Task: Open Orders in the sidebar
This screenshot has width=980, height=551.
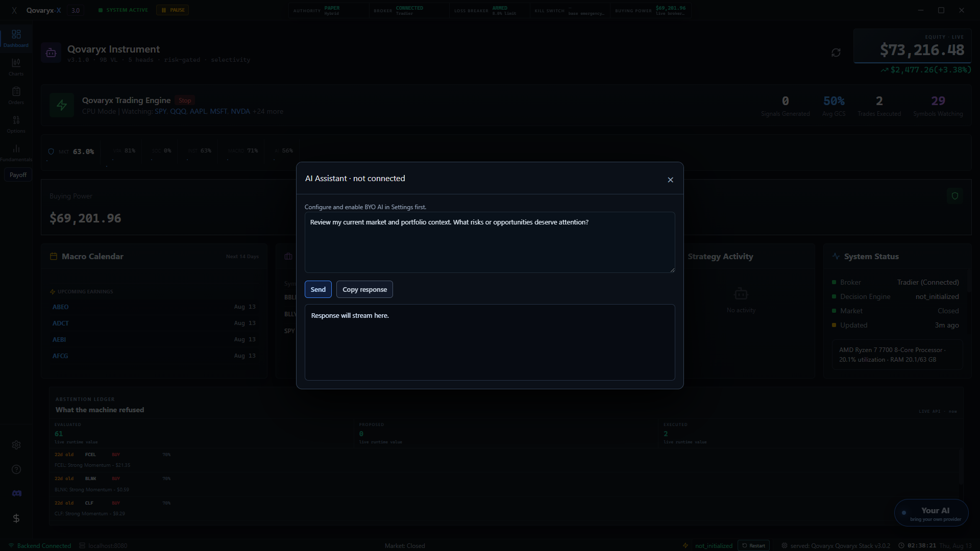Action: (x=16, y=96)
